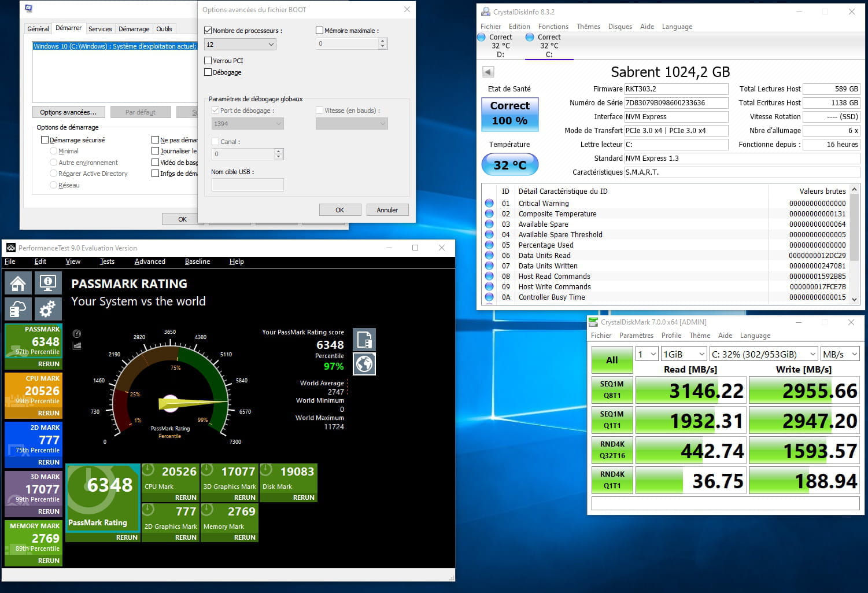The width and height of the screenshot is (868, 593).
Task: Click previous disk arrow in CrystalDiskInfo
Action: [488, 72]
